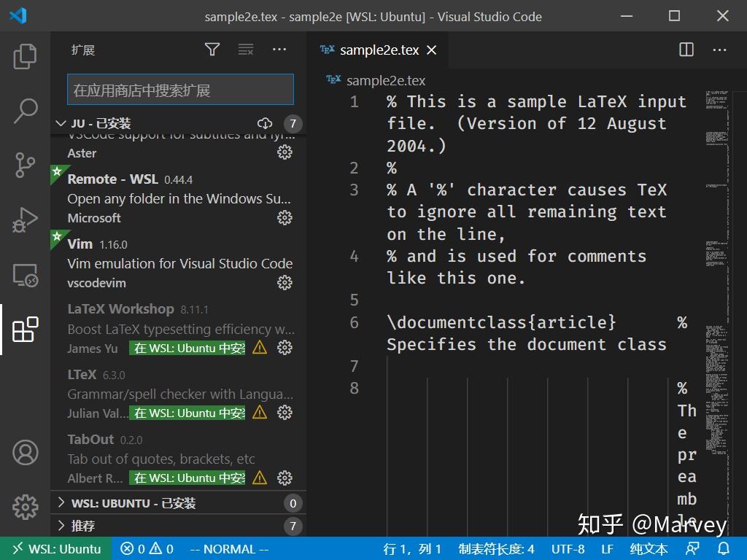This screenshot has height=560, width=747.
Task: Open the Accounts menu icon
Action: click(26, 452)
